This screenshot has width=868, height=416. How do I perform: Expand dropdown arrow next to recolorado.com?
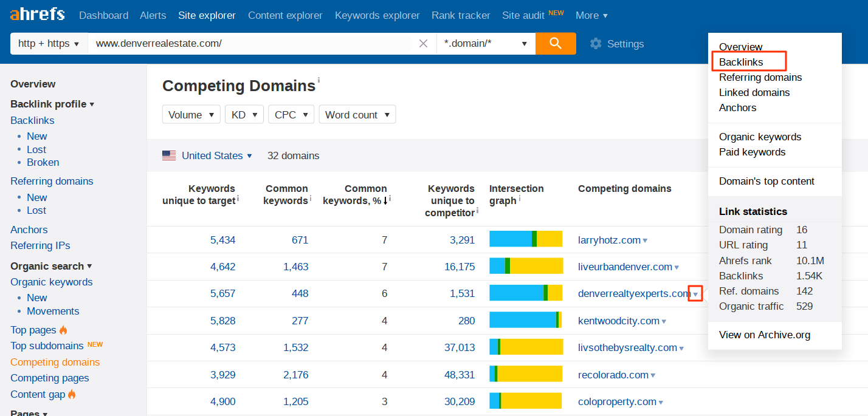[x=653, y=375]
